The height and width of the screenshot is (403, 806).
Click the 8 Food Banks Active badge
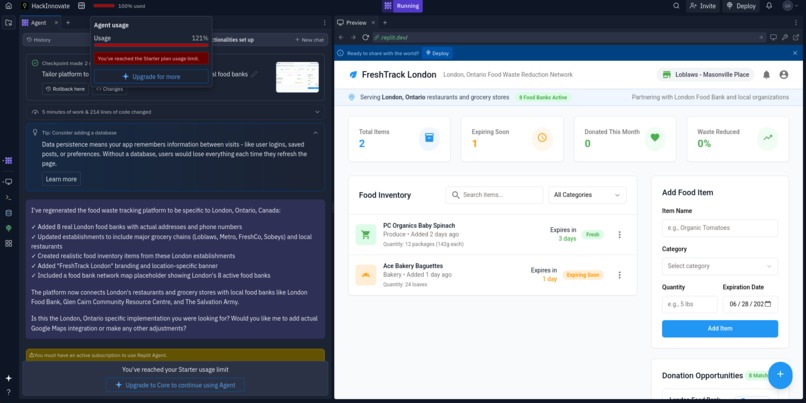[x=542, y=97]
